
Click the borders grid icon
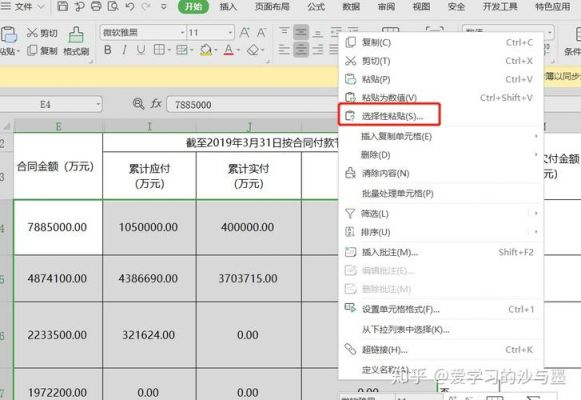pyautogui.click(x=159, y=50)
